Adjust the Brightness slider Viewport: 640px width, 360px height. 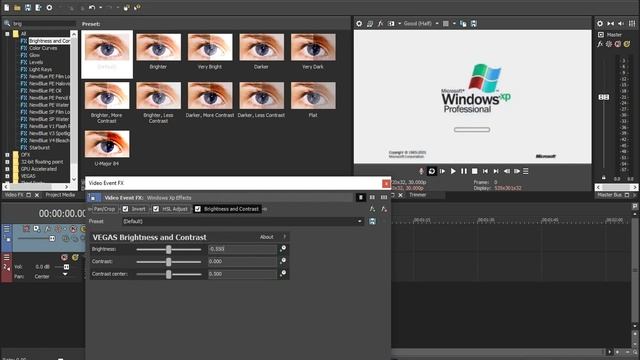pyautogui.click(x=169, y=249)
